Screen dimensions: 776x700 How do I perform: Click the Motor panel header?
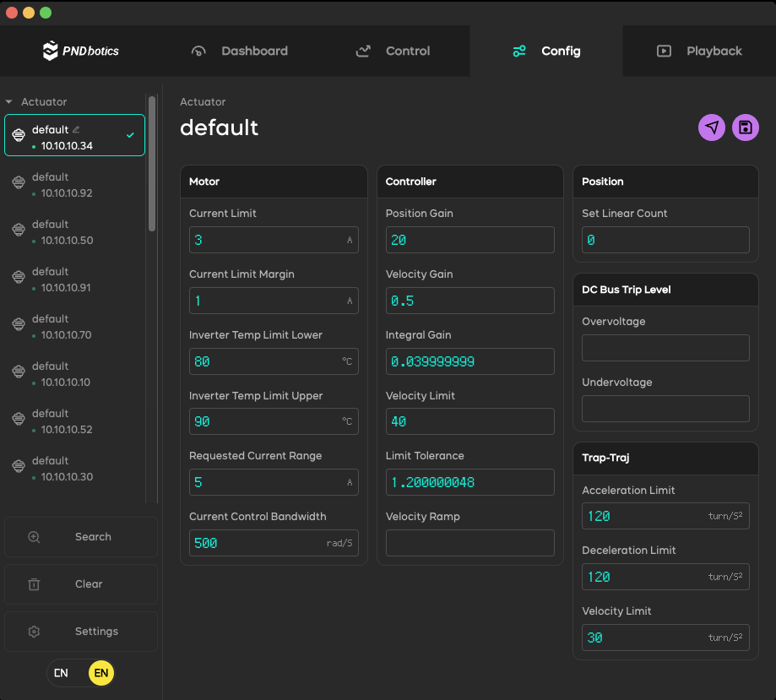point(274,182)
